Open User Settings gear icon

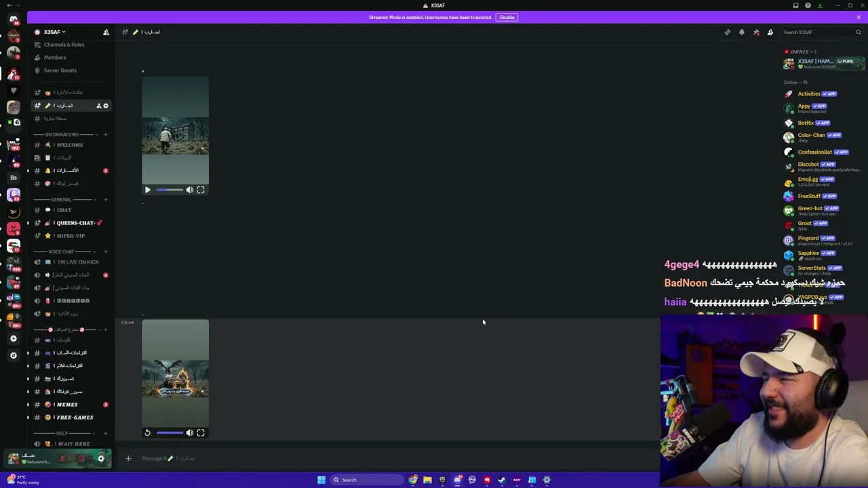pos(101,459)
